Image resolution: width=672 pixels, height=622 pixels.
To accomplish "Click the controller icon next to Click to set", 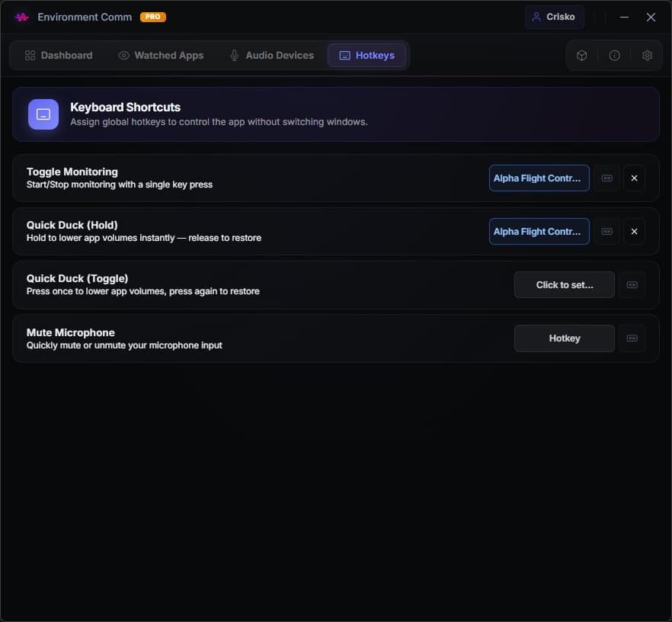I will (632, 285).
